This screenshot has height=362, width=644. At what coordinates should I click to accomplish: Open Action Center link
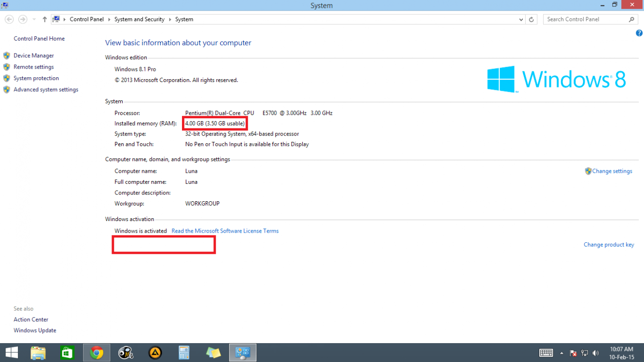pos(31,320)
